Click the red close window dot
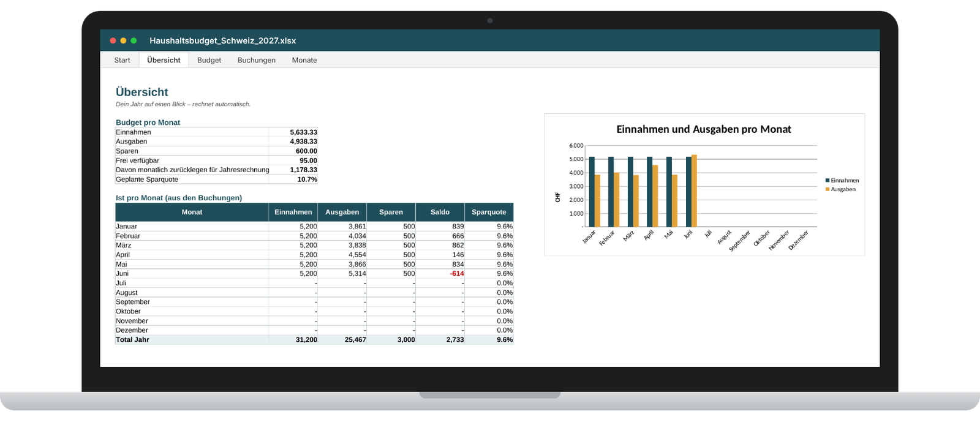Viewport: 980px width, 430px height. pos(113,40)
